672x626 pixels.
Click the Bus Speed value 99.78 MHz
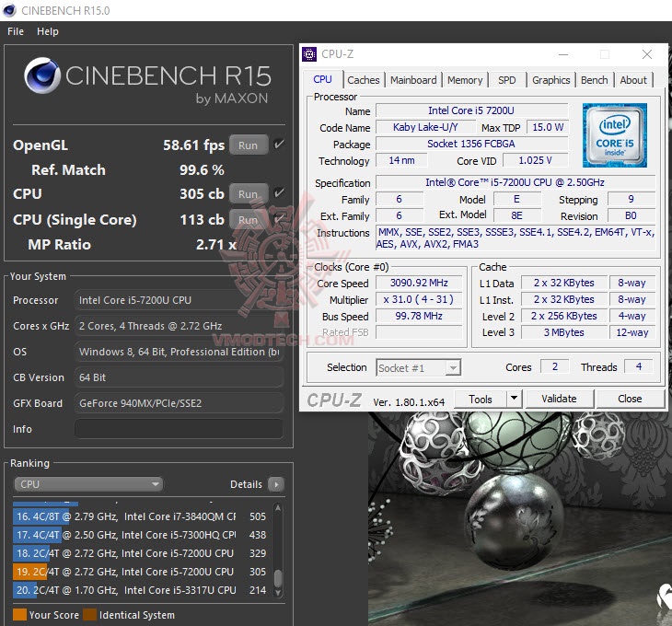point(419,316)
